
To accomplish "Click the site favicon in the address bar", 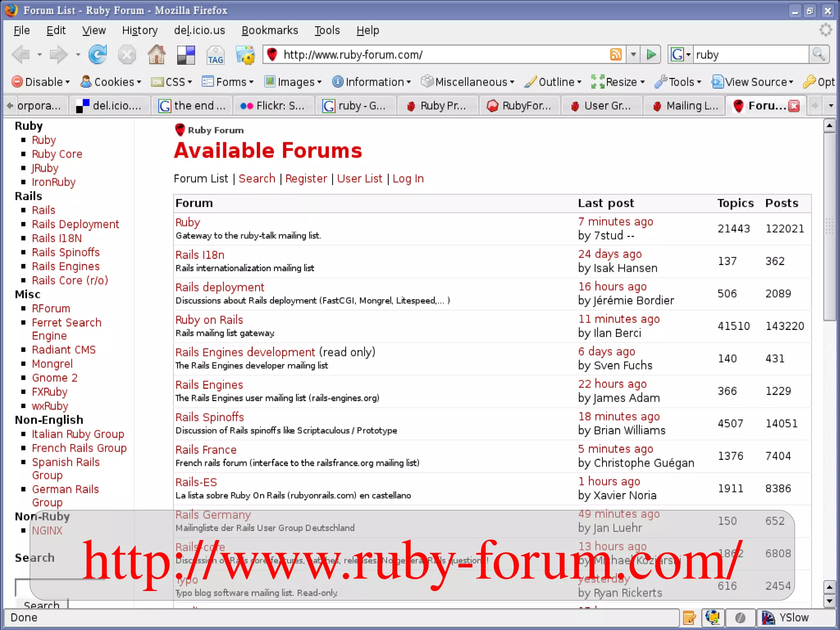I will (x=272, y=55).
